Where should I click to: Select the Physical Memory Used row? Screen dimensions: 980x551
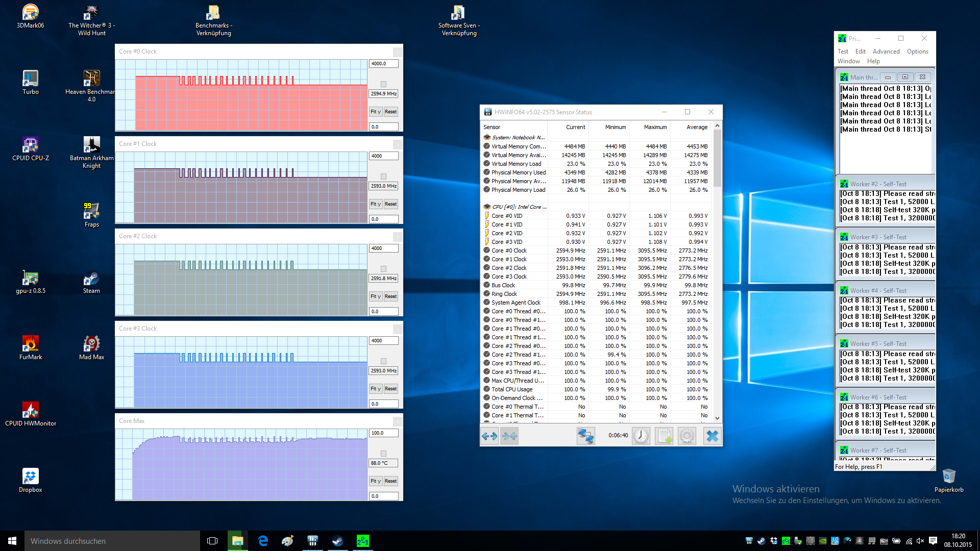coord(596,172)
